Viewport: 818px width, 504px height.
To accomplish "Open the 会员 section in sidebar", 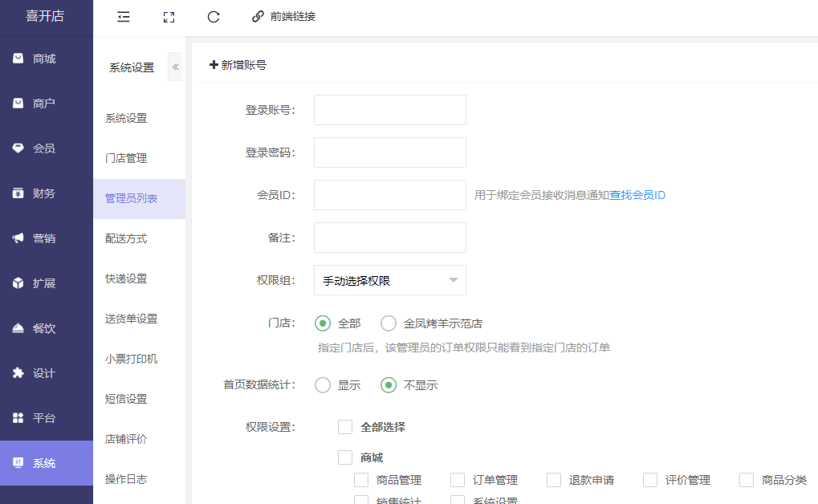I will [x=45, y=148].
